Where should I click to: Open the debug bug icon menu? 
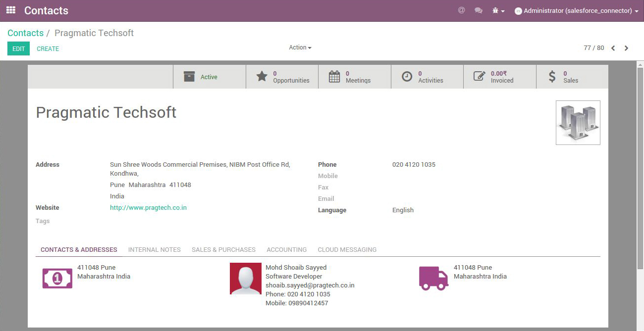[498, 10]
